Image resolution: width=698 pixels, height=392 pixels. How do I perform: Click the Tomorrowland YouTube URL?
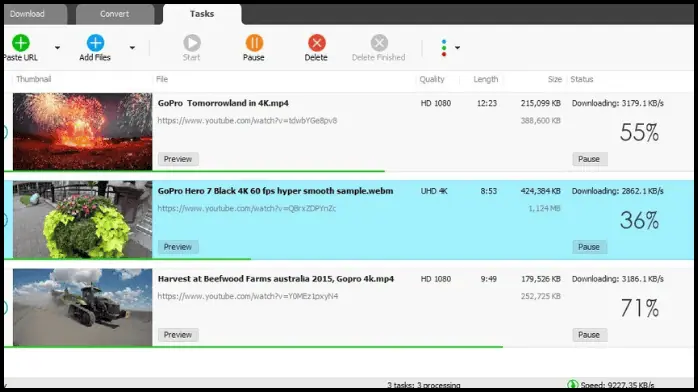point(248,121)
